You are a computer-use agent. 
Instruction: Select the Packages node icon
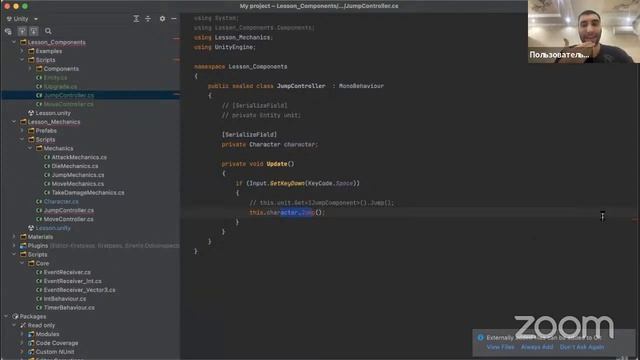tap(16, 316)
